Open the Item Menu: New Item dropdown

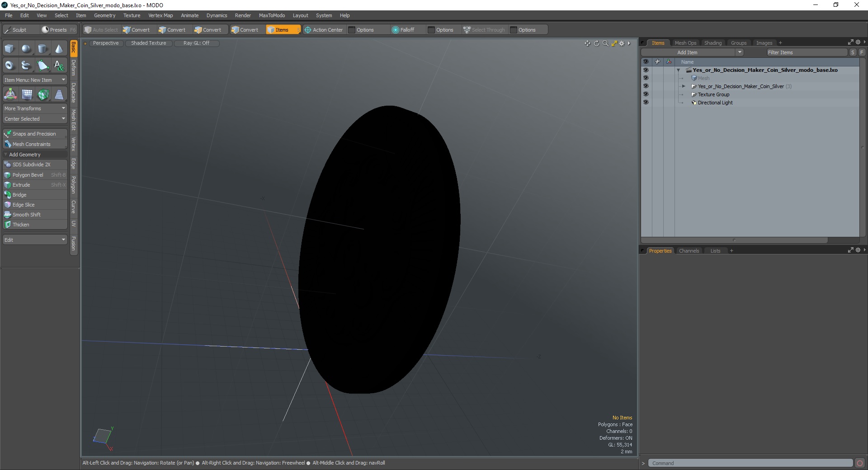pos(35,80)
